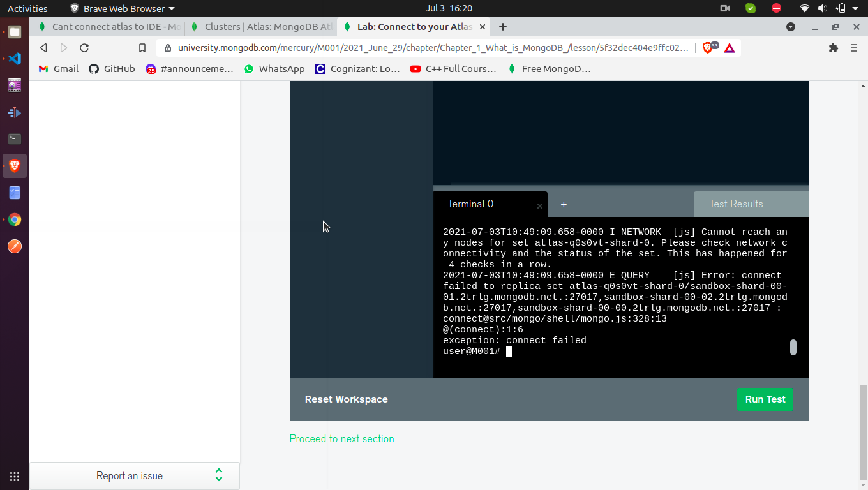Open the tab search dropdown arrow

click(791, 27)
